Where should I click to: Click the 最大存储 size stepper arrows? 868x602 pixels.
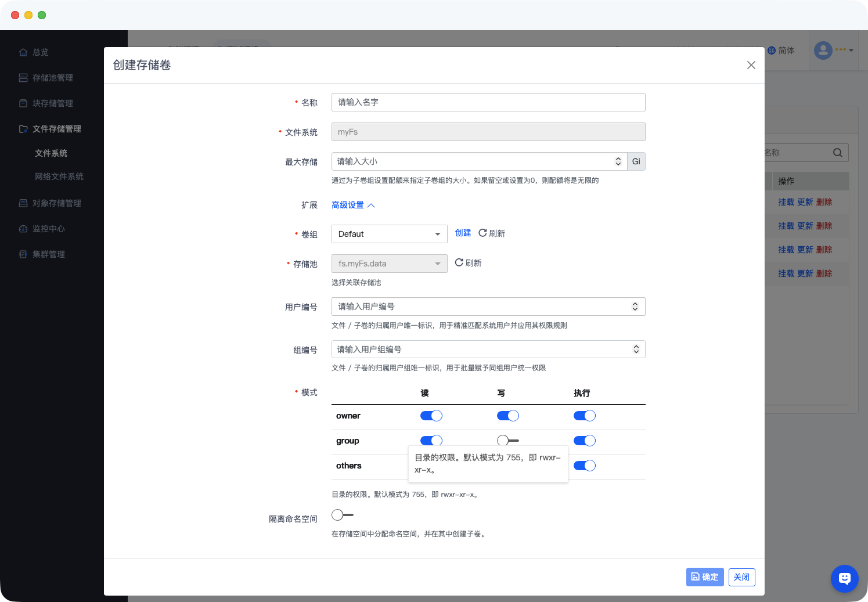pos(618,161)
